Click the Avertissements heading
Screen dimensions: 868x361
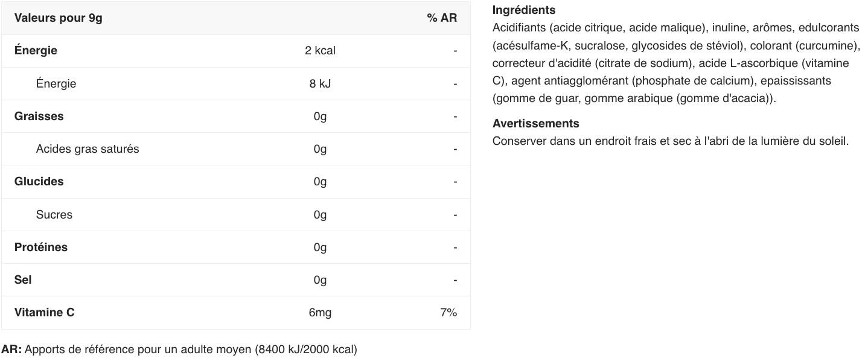tap(535, 124)
